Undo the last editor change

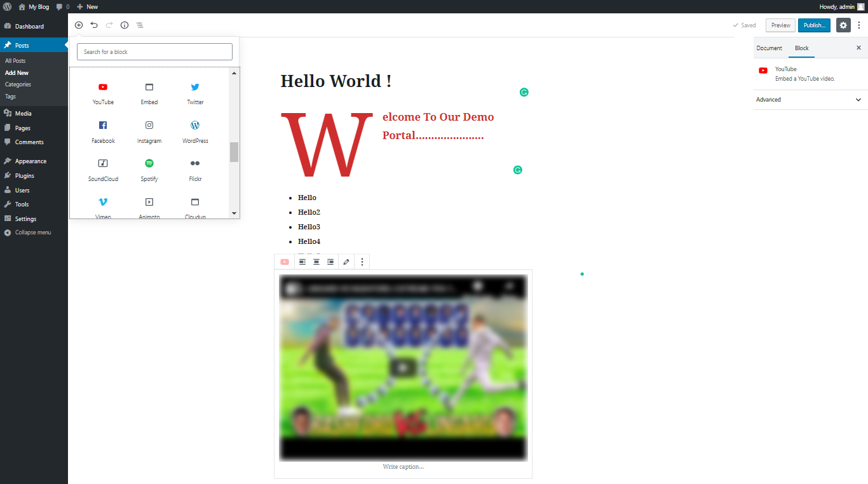coord(94,25)
